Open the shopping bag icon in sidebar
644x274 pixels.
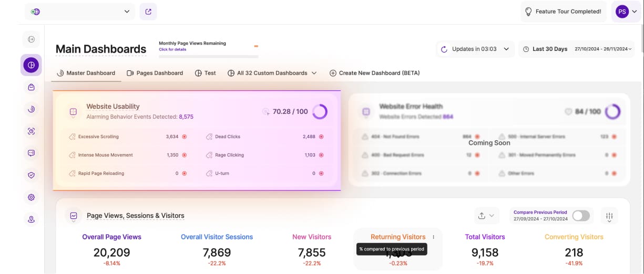[31, 87]
